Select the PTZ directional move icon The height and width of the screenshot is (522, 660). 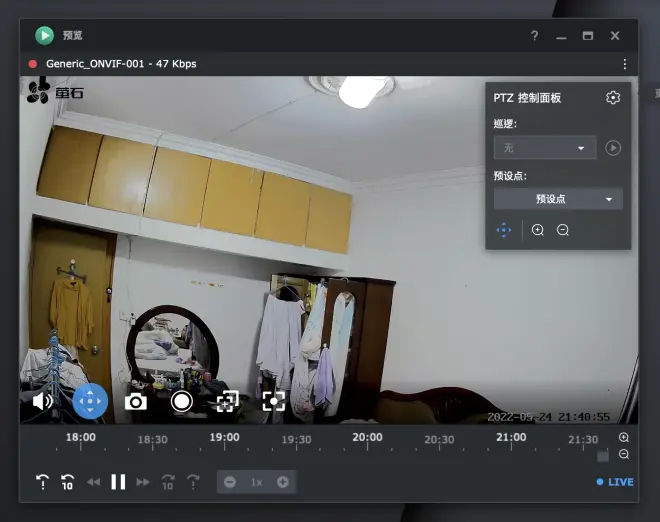pos(504,230)
